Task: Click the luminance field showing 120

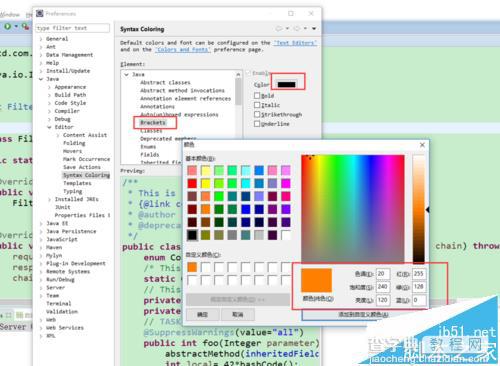Action: click(383, 300)
